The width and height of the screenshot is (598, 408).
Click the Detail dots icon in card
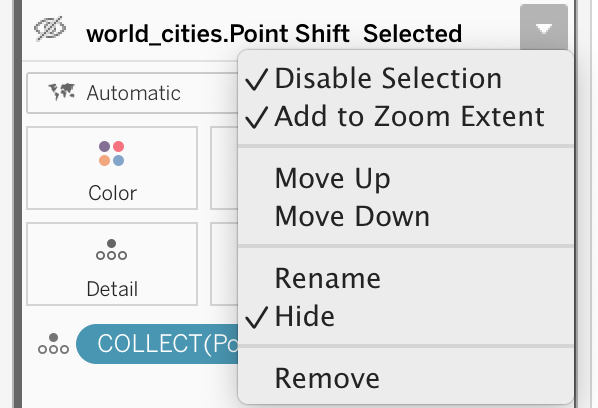point(111,250)
